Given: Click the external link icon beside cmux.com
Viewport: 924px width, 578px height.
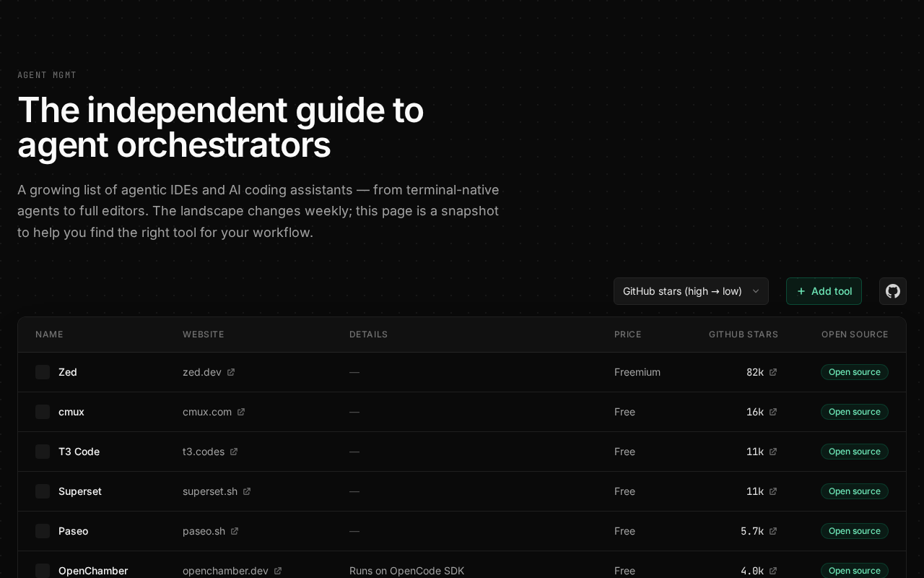Looking at the screenshot, I should click(x=241, y=412).
